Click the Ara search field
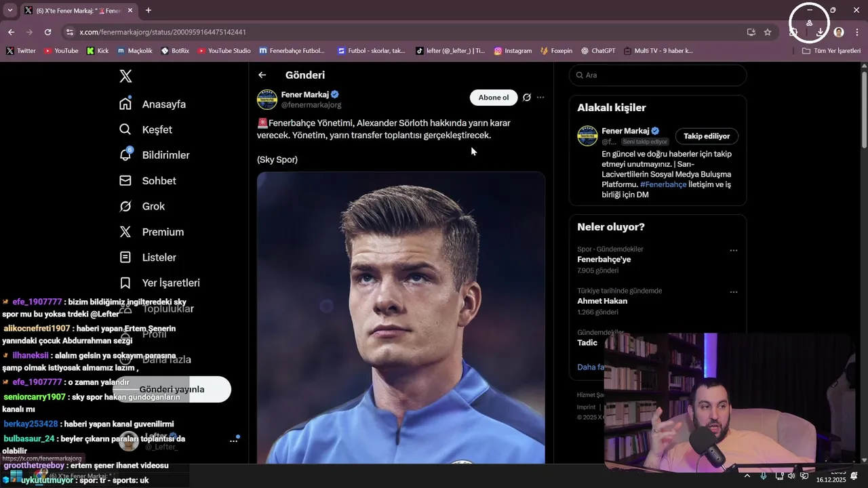Viewport: 868px width, 488px height. 658,75
